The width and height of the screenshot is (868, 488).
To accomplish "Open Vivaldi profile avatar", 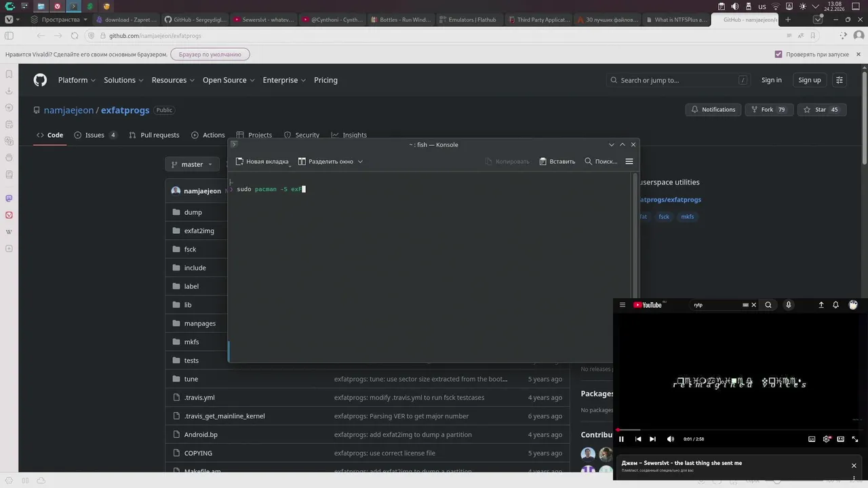I will pyautogui.click(x=859, y=35).
